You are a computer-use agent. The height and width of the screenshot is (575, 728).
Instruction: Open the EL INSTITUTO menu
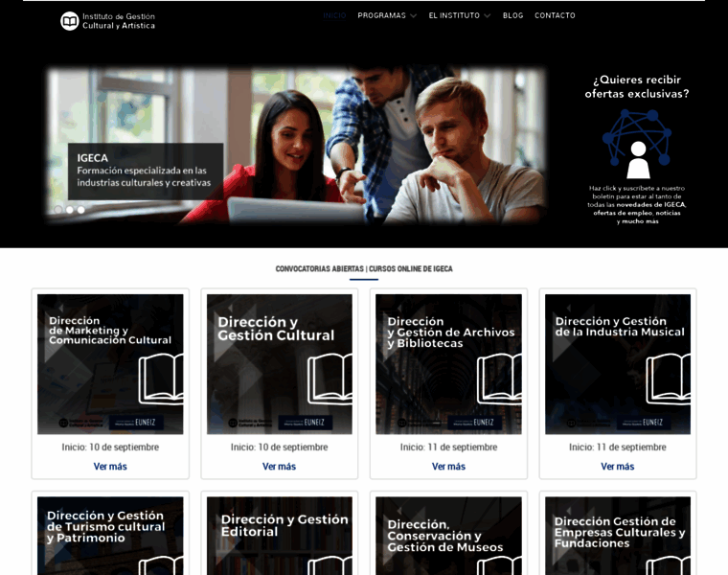(454, 15)
